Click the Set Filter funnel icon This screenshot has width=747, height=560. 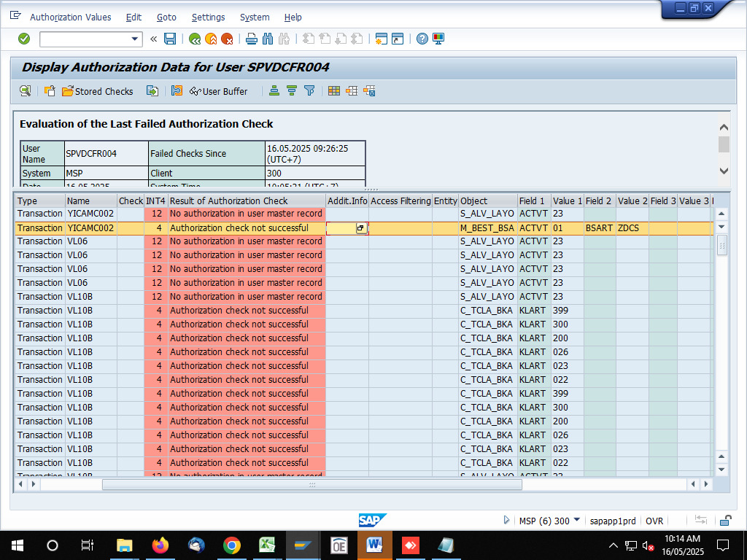click(309, 91)
